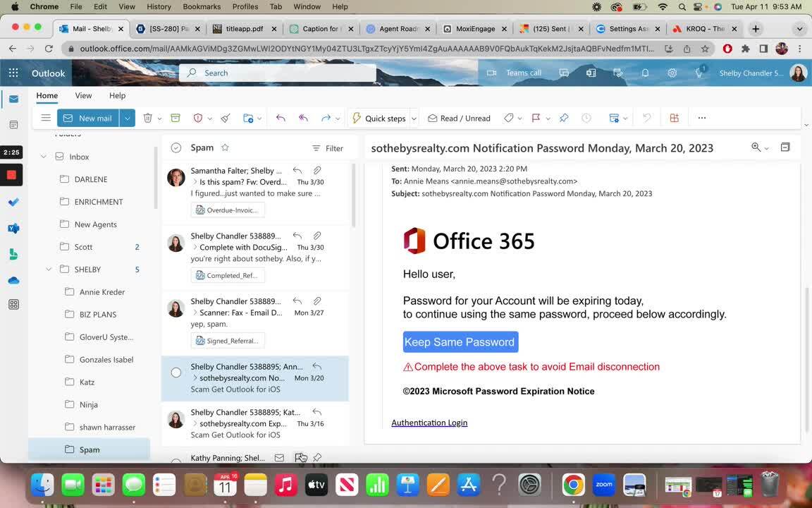Click in the Outlook Search field
Image resolution: width=812 pixels, height=508 pixels.
282,73
